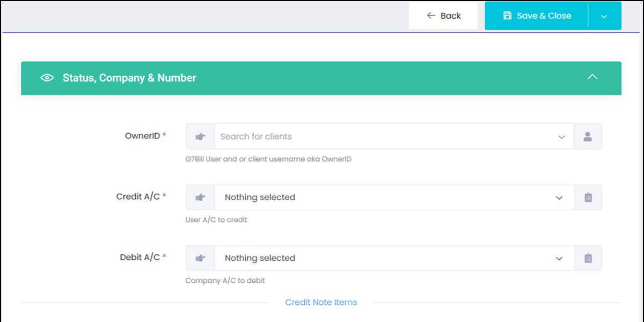The image size is (644, 322).
Task: Click the Back button
Action: (443, 16)
